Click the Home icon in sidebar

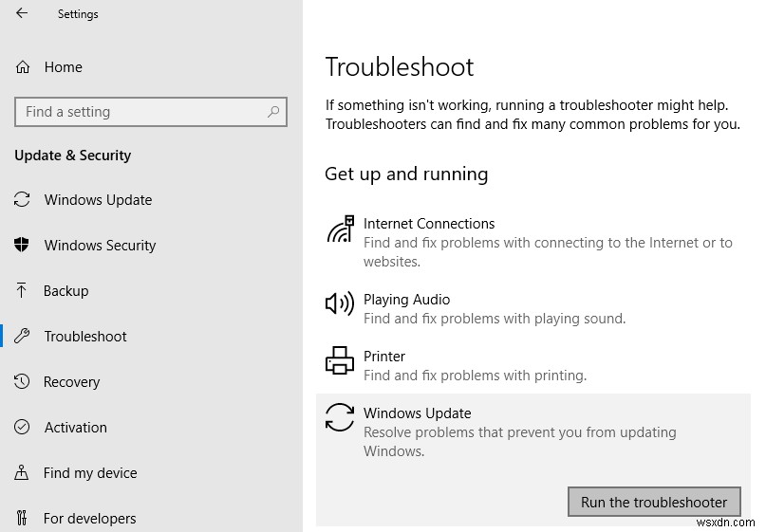[23, 67]
